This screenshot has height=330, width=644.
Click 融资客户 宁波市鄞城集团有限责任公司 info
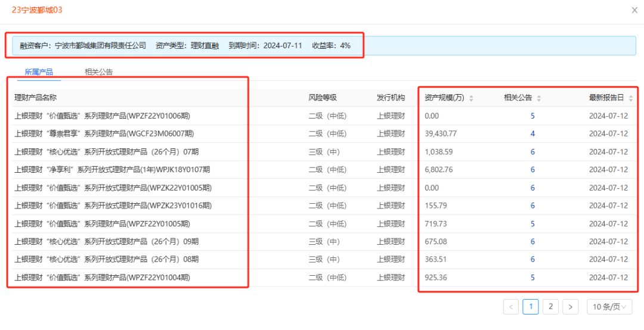pyautogui.click(x=83, y=45)
